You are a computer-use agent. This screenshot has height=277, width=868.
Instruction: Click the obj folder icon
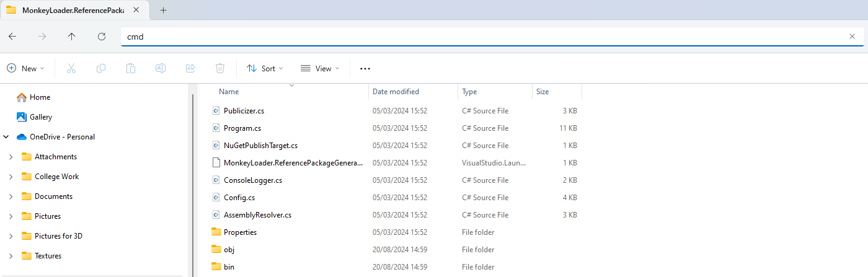tap(216, 250)
